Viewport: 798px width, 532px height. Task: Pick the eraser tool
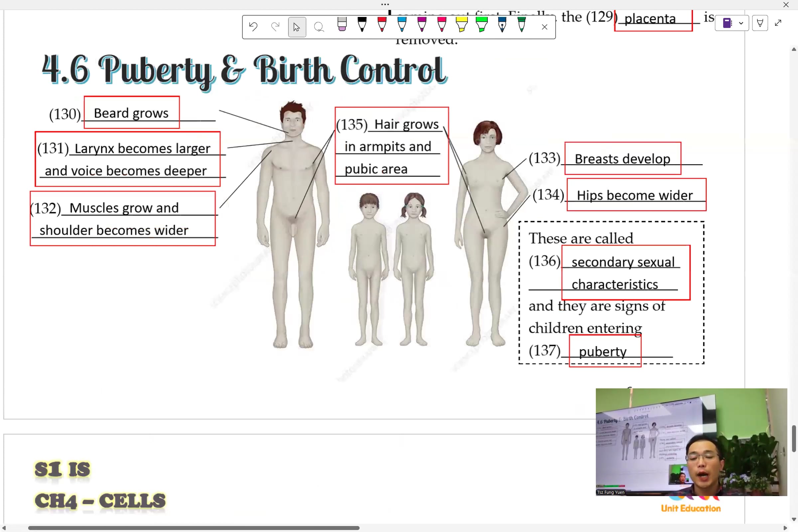click(x=342, y=24)
